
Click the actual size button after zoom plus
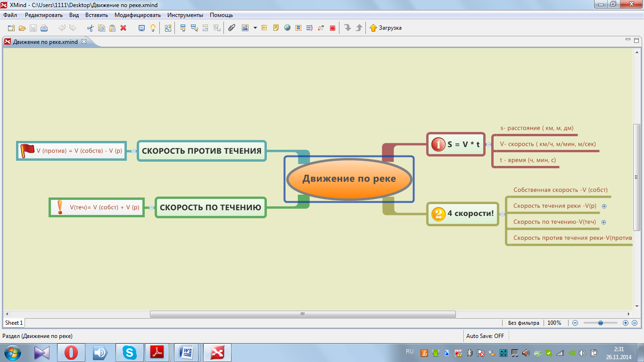click(x=635, y=323)
